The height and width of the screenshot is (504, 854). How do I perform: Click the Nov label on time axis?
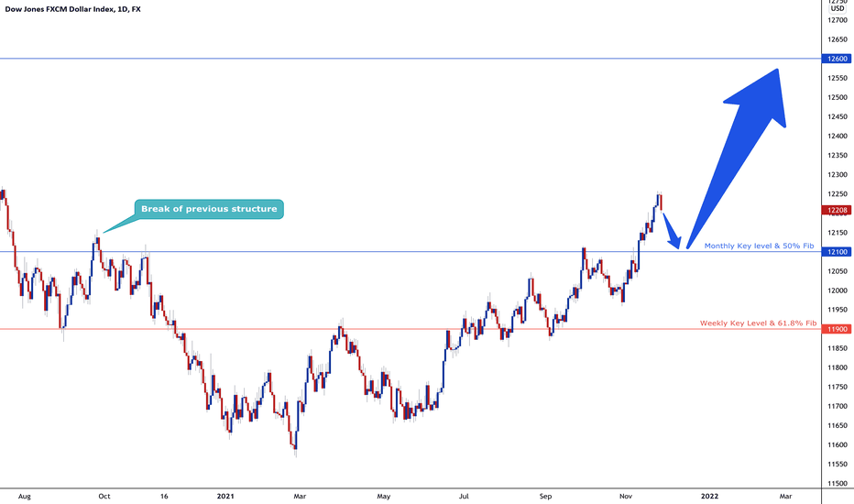coord(626,496)
